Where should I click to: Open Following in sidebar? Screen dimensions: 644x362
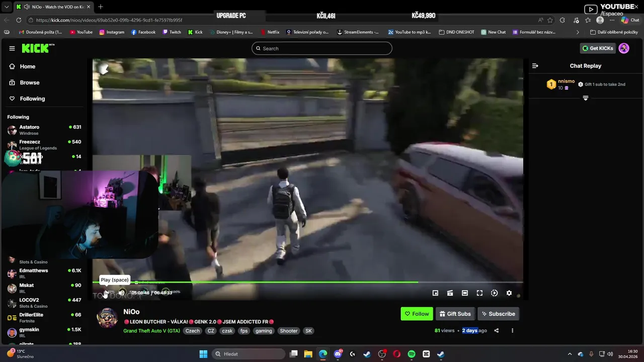(x=27, y=99)
